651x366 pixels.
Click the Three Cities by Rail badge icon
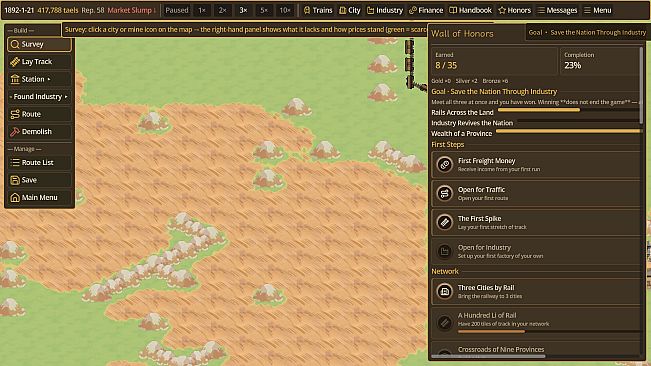pos(444,291)
